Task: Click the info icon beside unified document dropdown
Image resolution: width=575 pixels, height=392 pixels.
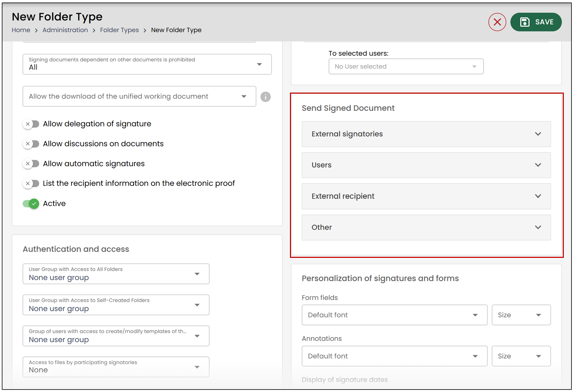Action: tap(265, 97)
